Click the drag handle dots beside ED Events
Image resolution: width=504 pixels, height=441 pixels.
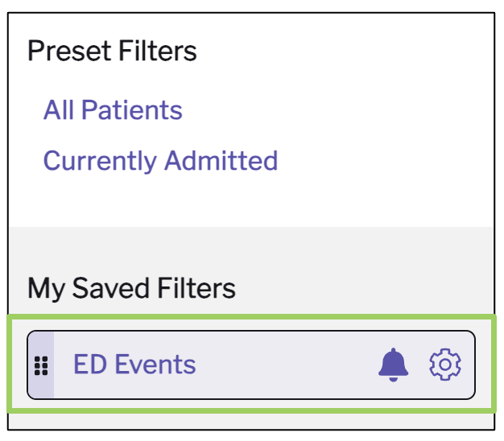[x=41, y=365]
